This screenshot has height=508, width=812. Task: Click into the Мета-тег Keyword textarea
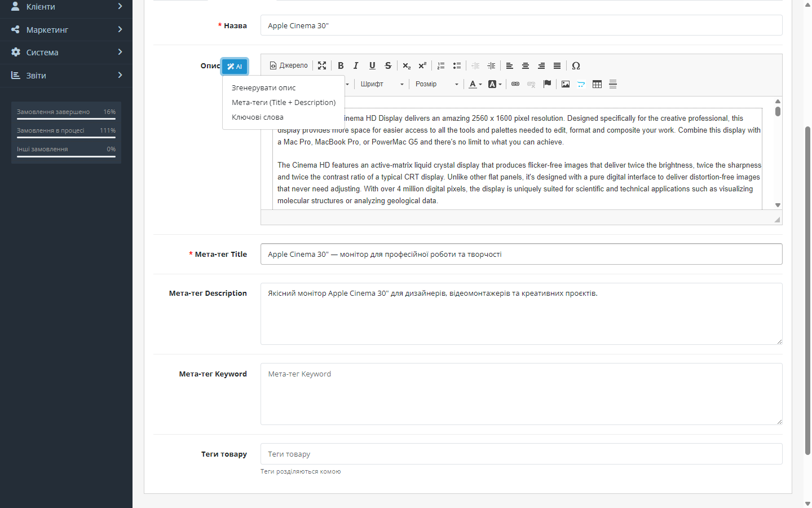522,394
